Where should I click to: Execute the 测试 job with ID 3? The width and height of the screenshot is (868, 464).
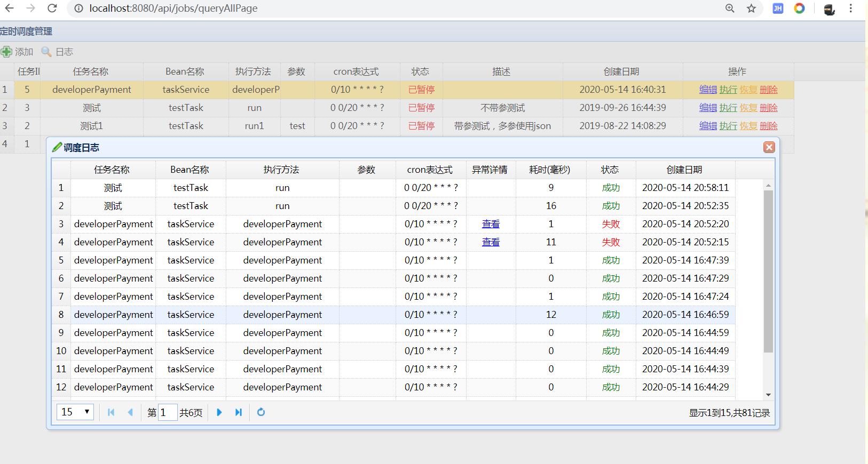click(x=728, y=108)
